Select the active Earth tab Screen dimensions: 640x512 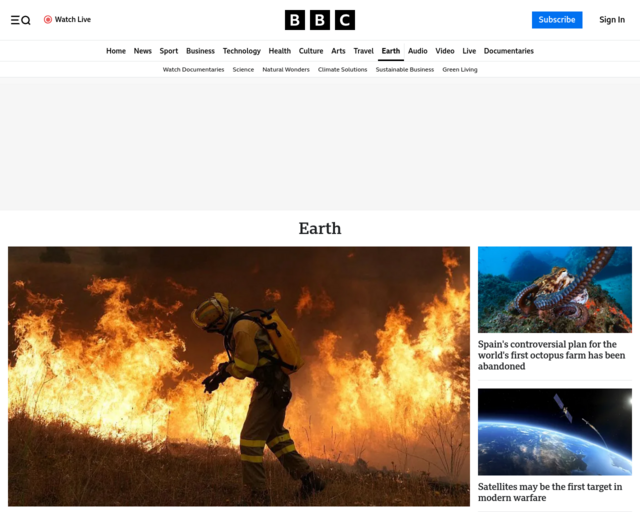click(x=391, y=51)
